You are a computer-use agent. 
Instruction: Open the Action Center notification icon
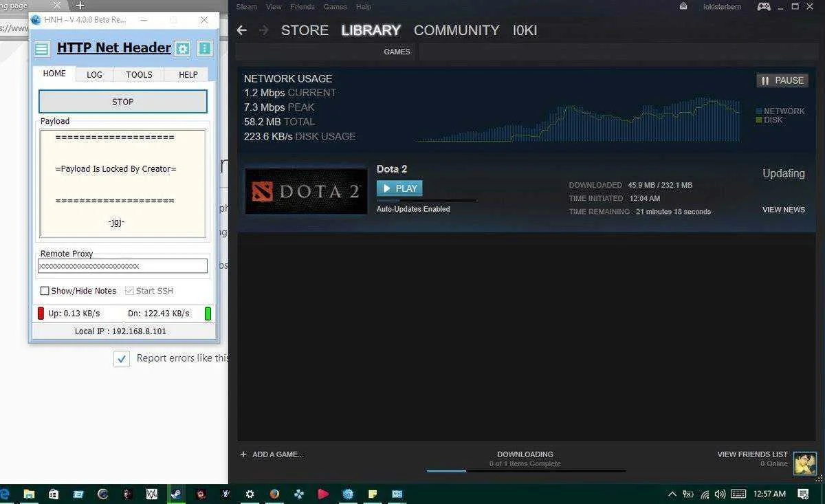click(803, 494)
